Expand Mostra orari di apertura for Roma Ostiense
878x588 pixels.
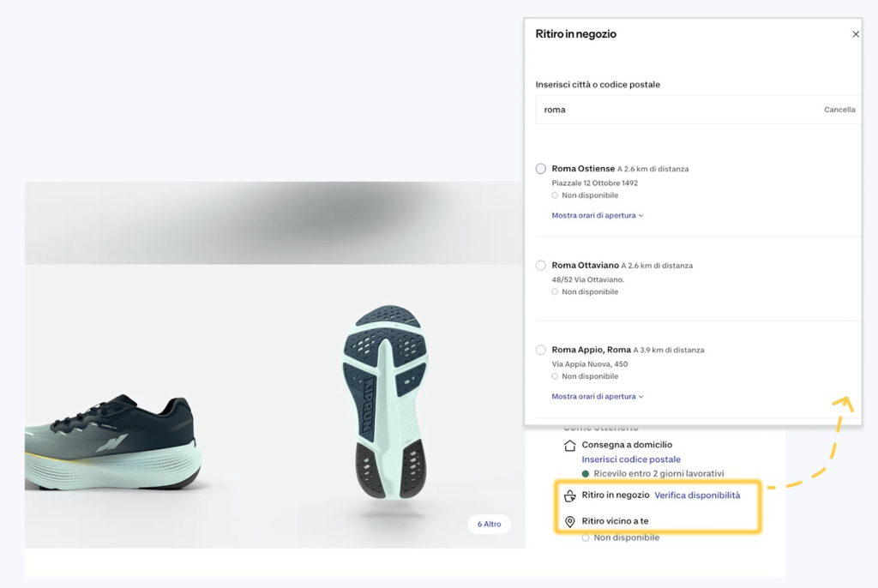click(592, 213)
